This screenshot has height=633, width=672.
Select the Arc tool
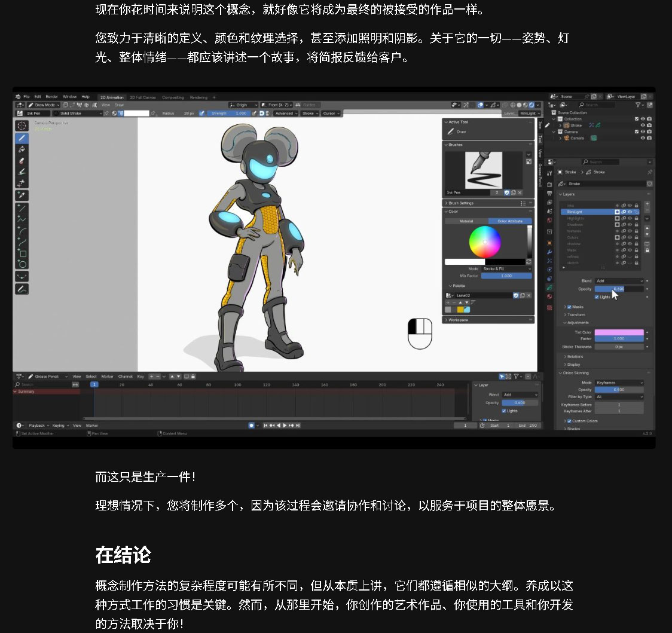[x=22, y=231]
